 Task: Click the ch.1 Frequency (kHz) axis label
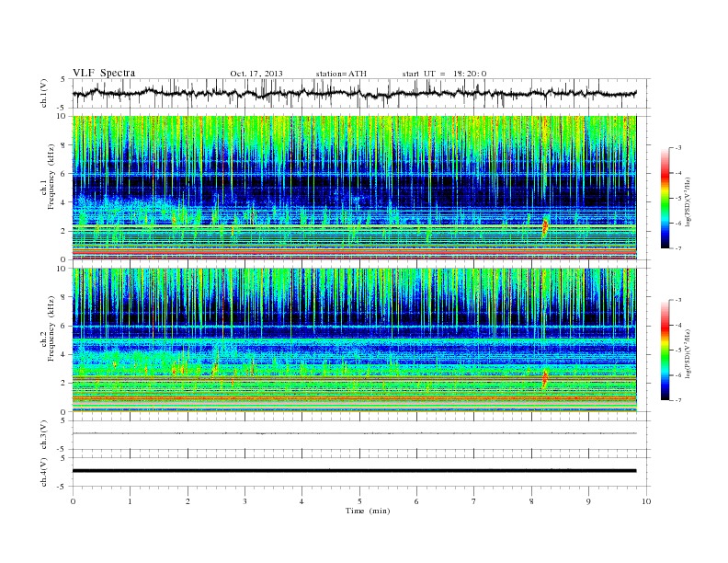[48, 177]
